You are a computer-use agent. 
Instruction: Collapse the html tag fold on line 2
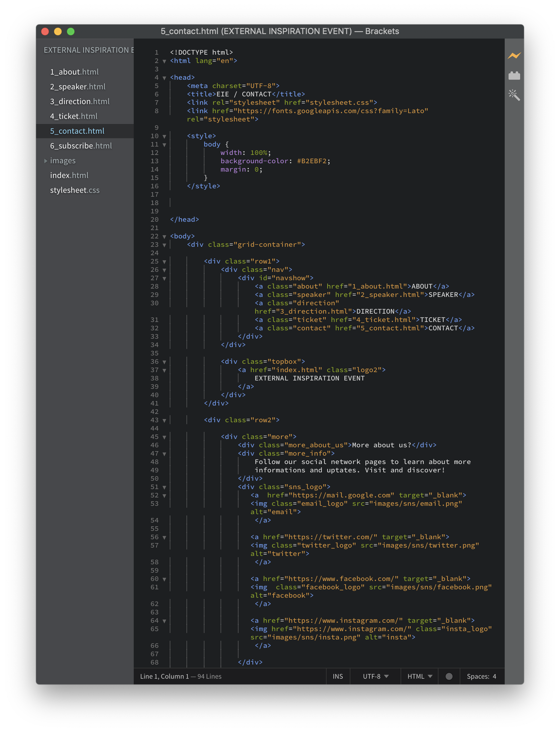pyautogui.click(x=164, y=61)
